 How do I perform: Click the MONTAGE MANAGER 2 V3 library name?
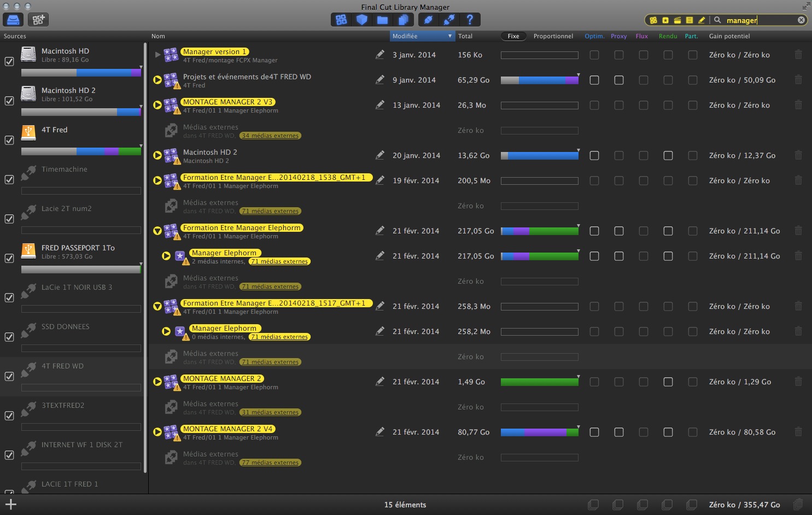[227, 102]
